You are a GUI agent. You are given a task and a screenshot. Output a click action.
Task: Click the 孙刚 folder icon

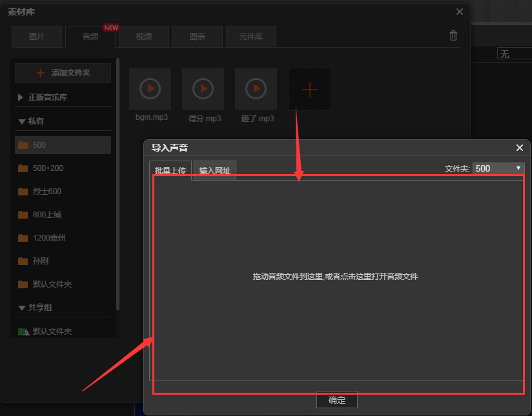[x=23, y=261]
